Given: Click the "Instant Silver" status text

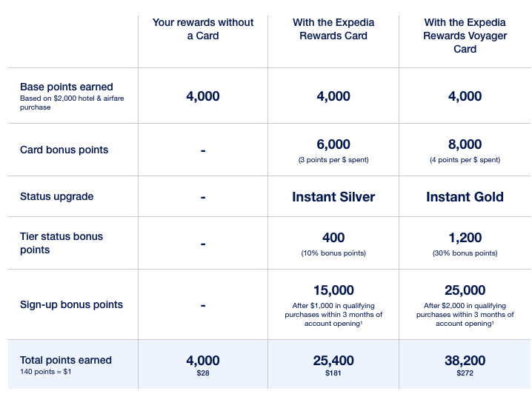Looking at the screenshot, I should coord(333,197).
